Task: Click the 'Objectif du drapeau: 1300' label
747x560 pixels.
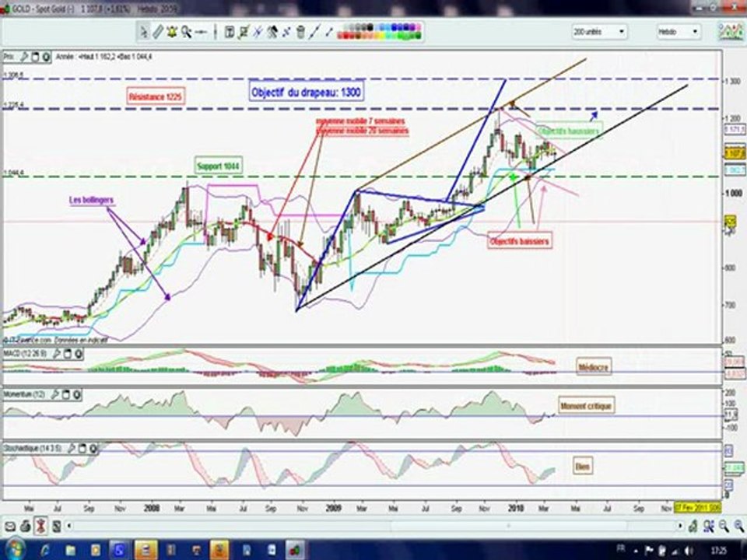Action: pos(306,92)
